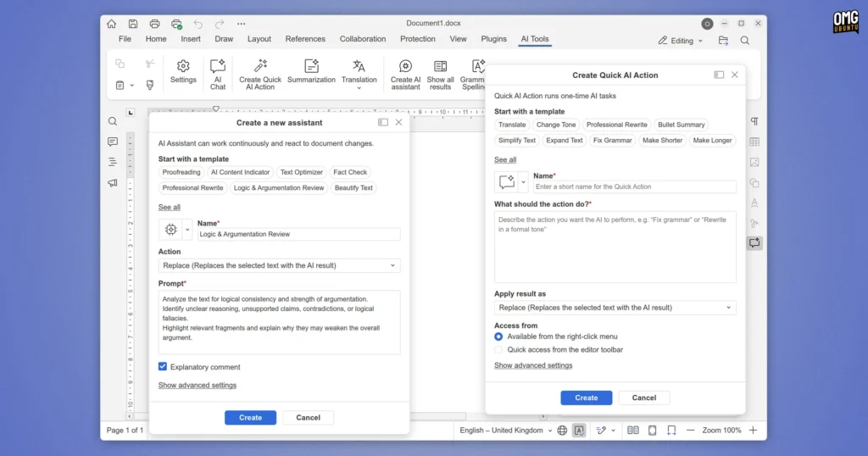Viewport: 868px width, 456px height.
Task: Click the globe document language icon
Action: tap(562, 431)
